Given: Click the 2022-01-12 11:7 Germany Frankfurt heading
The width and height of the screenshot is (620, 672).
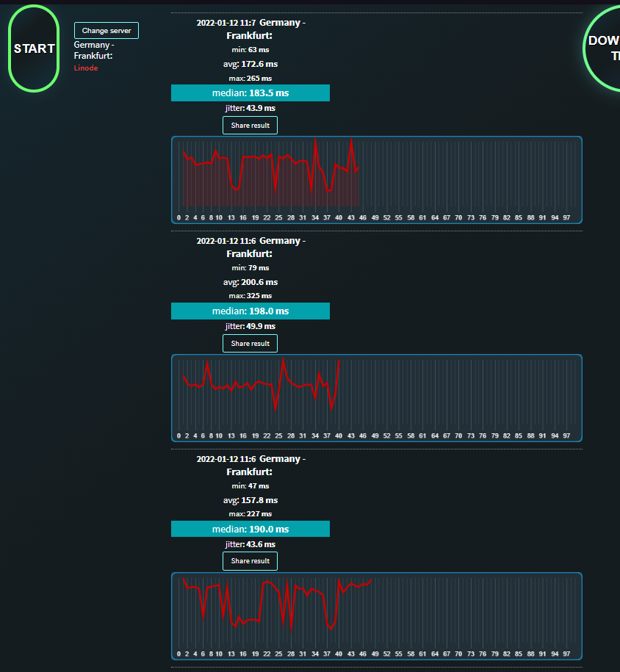Looking at the screenshot, I should click(x=250, y=29).
